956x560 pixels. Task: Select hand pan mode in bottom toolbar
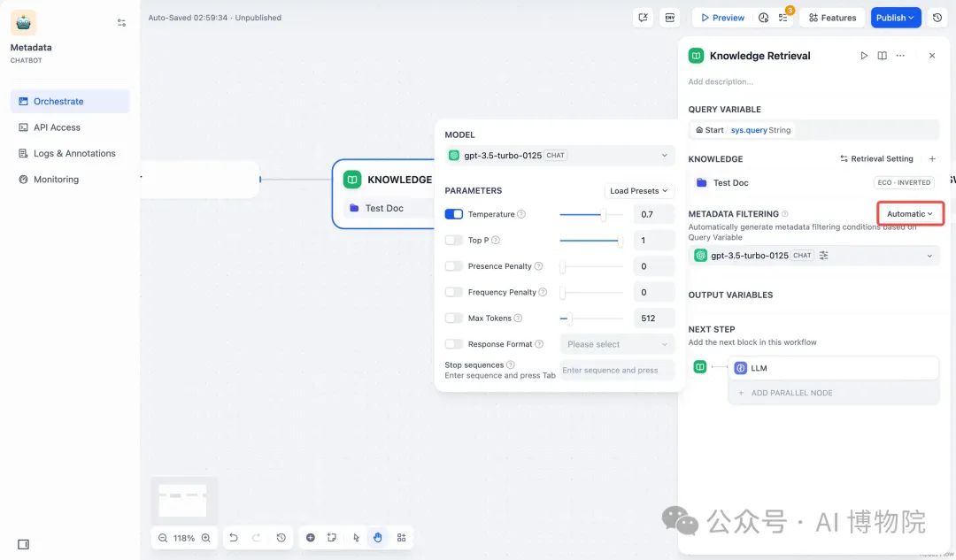click(x=378, y=538)
